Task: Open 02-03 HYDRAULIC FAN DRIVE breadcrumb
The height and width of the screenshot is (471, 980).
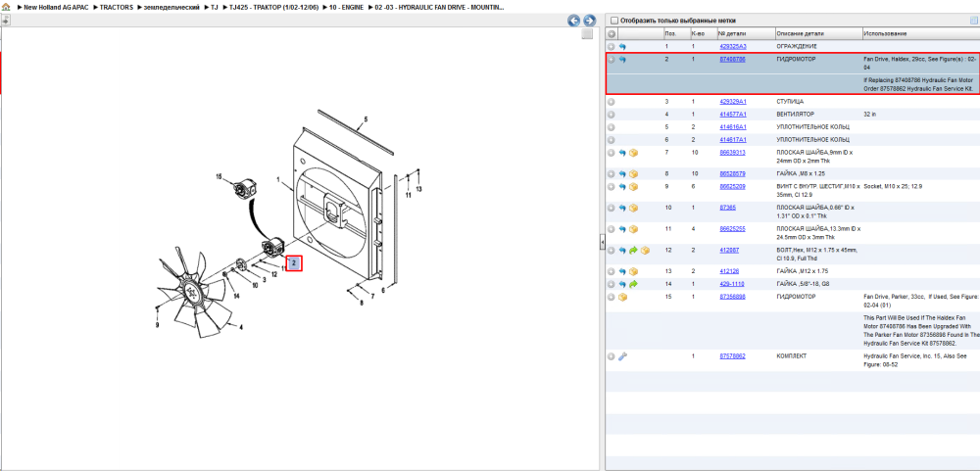Action: pos(440,7)
